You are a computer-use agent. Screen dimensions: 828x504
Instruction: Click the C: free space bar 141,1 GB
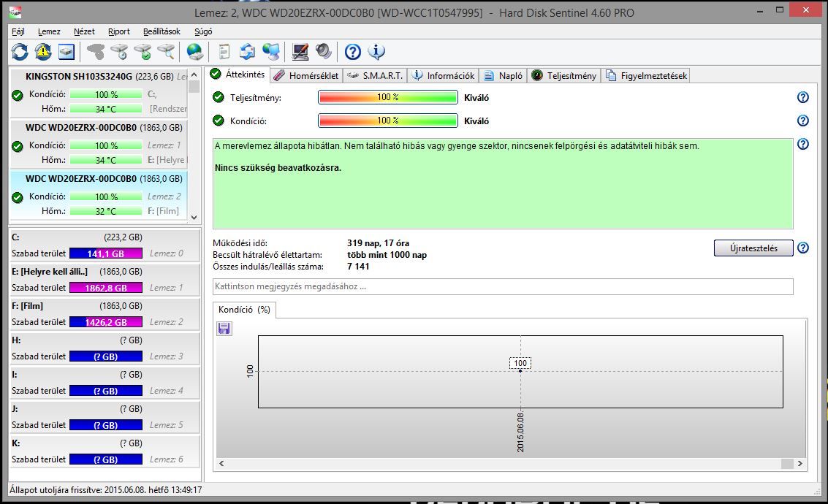coord(106,253)
